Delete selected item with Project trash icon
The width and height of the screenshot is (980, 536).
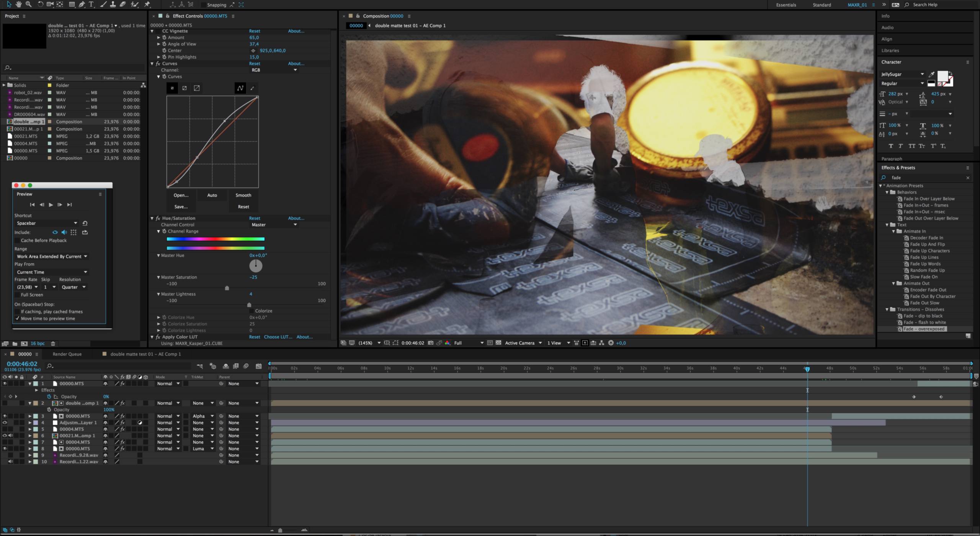click(53, 344)
